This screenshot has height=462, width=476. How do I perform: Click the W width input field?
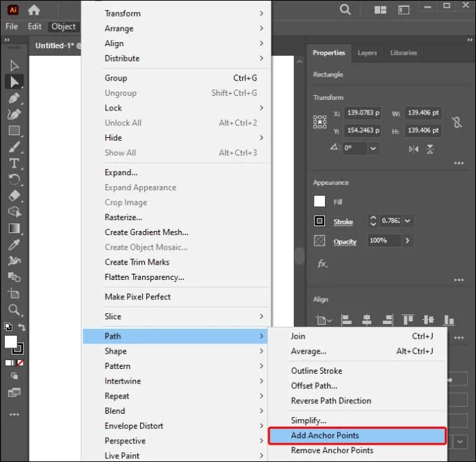click(x=423, y=113)
